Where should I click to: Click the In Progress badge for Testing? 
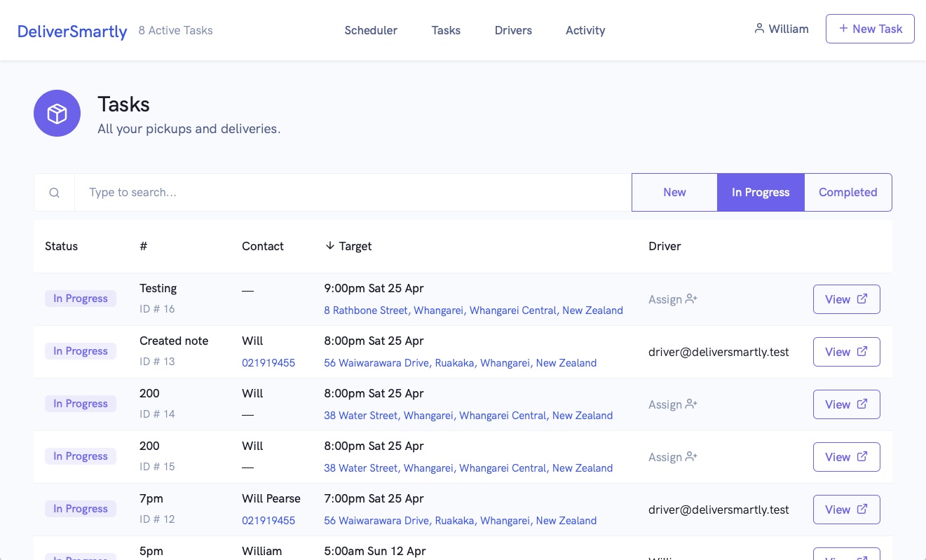[81, 299]
